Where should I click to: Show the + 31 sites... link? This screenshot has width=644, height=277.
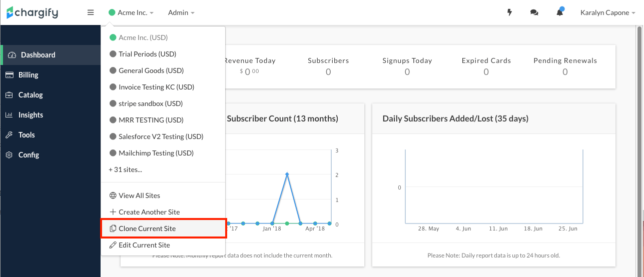click(125, 169)
